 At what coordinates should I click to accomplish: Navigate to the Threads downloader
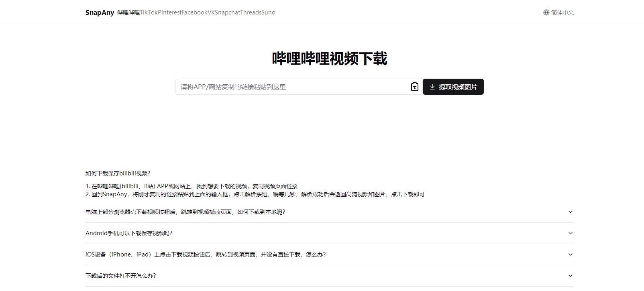[x=251, y=12]
